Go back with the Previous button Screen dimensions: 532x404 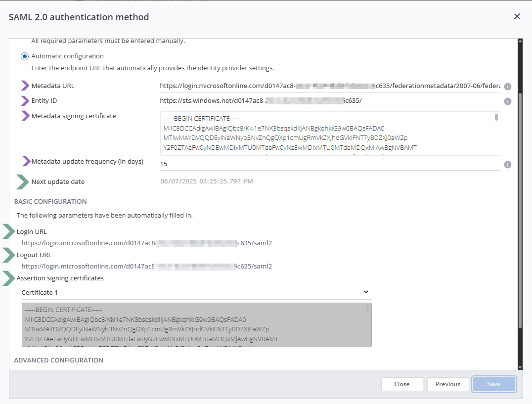tap(448, 384)
